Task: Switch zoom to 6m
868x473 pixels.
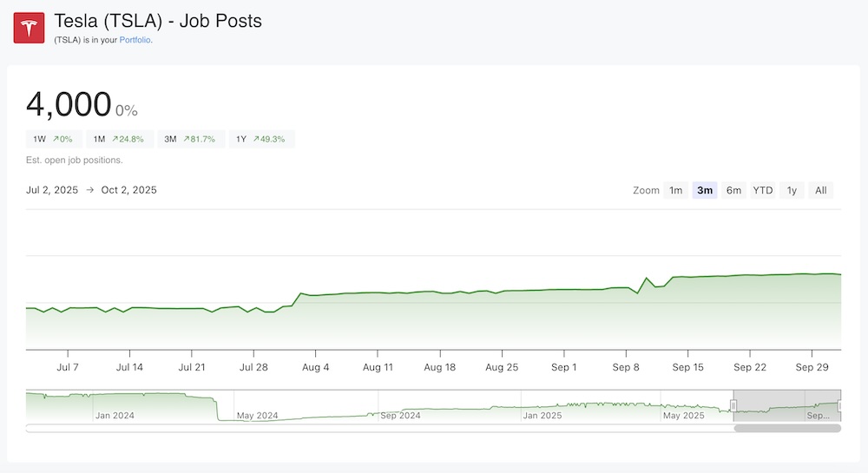Action: click(733, 190)
